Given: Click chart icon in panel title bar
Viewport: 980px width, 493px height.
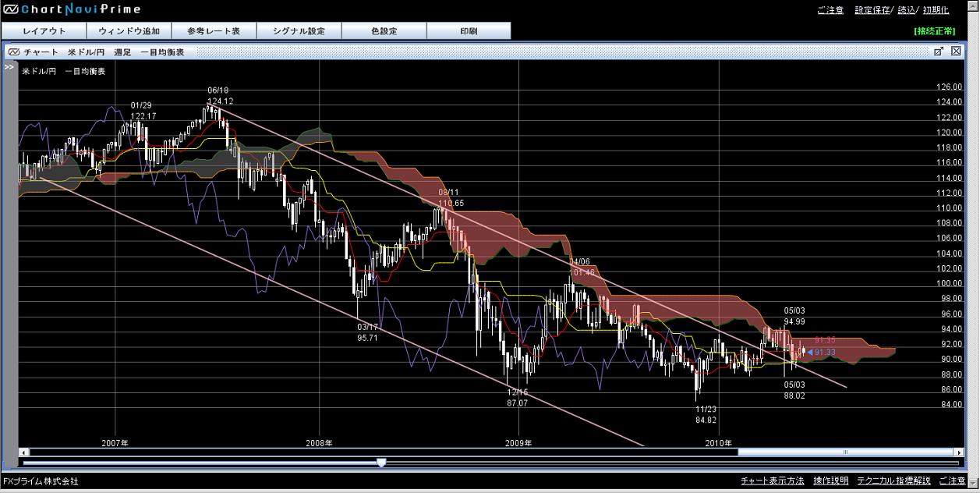Looking at the screenshot, I should coord(14,52).
